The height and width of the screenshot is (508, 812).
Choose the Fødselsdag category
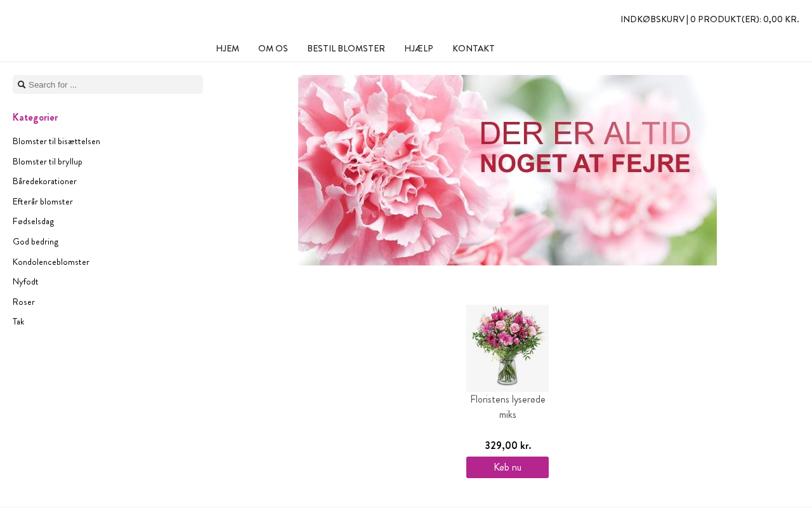(x=33, y=221)
